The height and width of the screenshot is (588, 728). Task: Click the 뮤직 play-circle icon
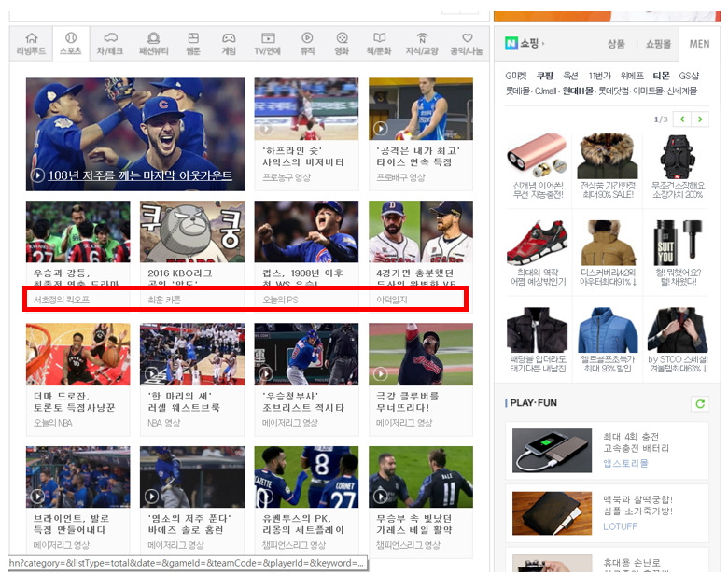(x=307, y=37)
